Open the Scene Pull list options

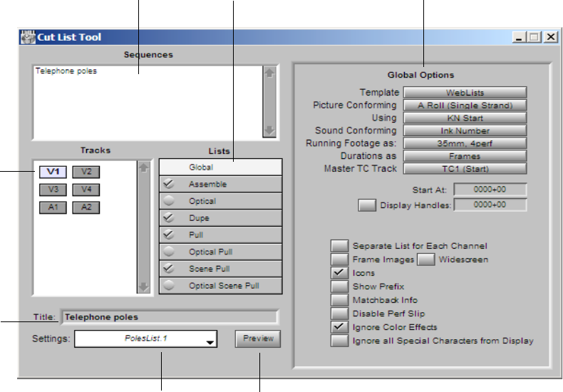tap(221, 269)
